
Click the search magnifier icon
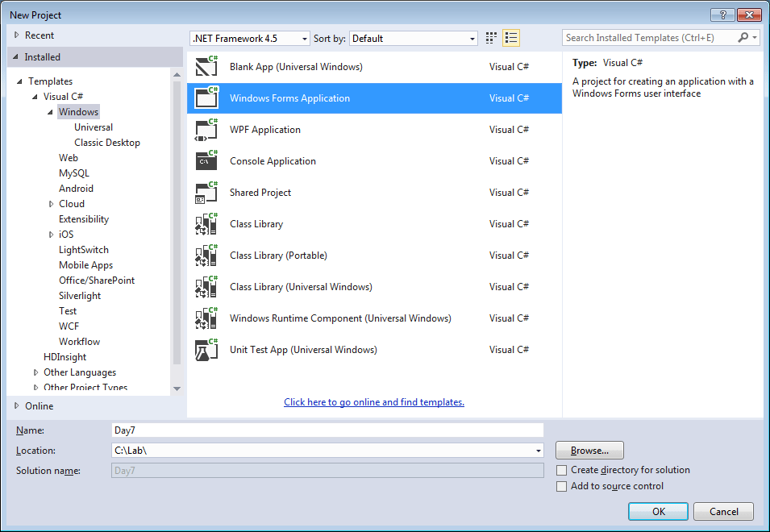(x=743, y=37)
